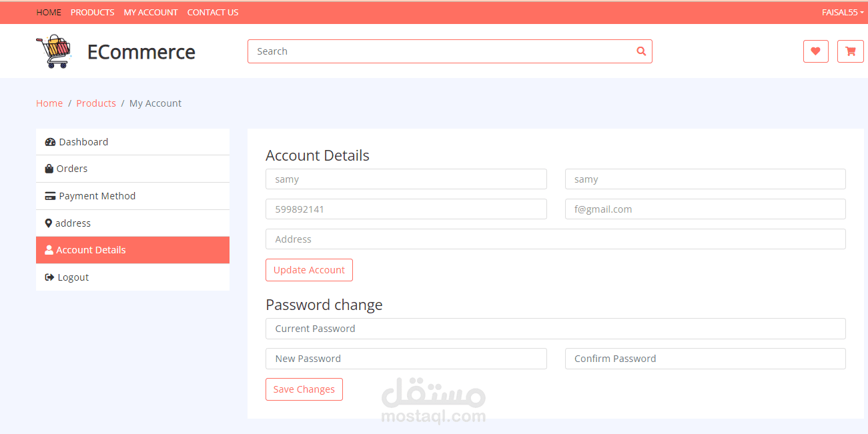Click the Orders bag icon
The width and height of the screenshot is (868, 434).
click(49, 169)
